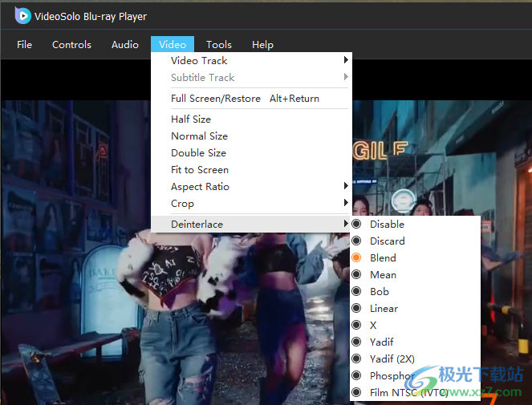
Task: Close the open Video menu
Action: (x=173, y=44)
